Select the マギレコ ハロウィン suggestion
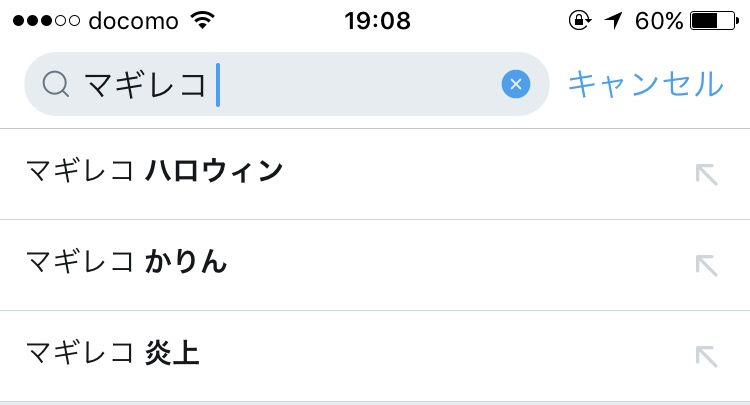Screen dimensions: 750x405 (x=300, y=173)
